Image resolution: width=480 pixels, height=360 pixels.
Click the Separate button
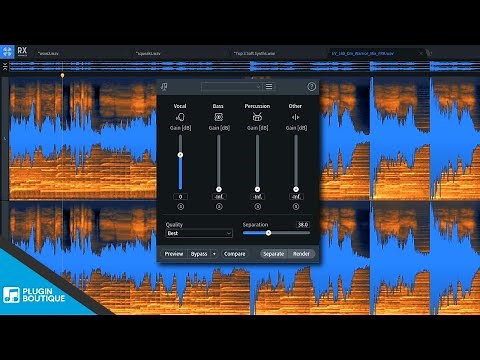273,254
